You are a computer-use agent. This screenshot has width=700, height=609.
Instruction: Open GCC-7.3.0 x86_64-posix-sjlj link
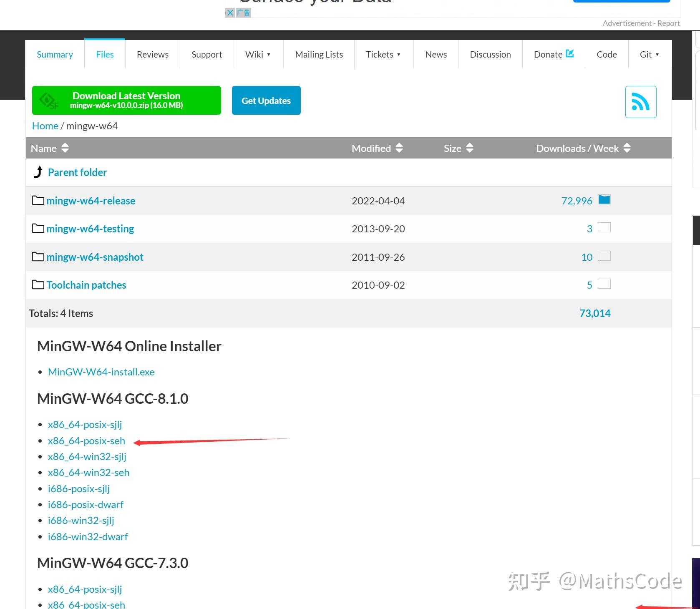pyautogui.click(x=85, y=589)
